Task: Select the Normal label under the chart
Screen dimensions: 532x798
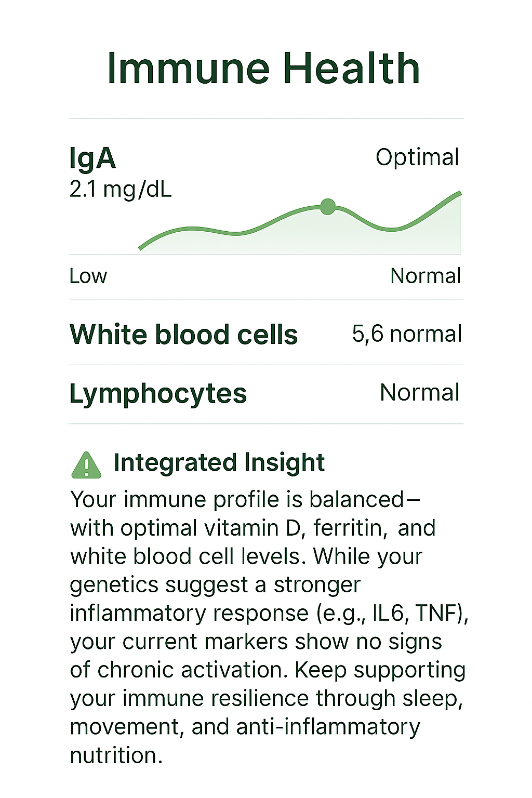Action: point(425,276)
